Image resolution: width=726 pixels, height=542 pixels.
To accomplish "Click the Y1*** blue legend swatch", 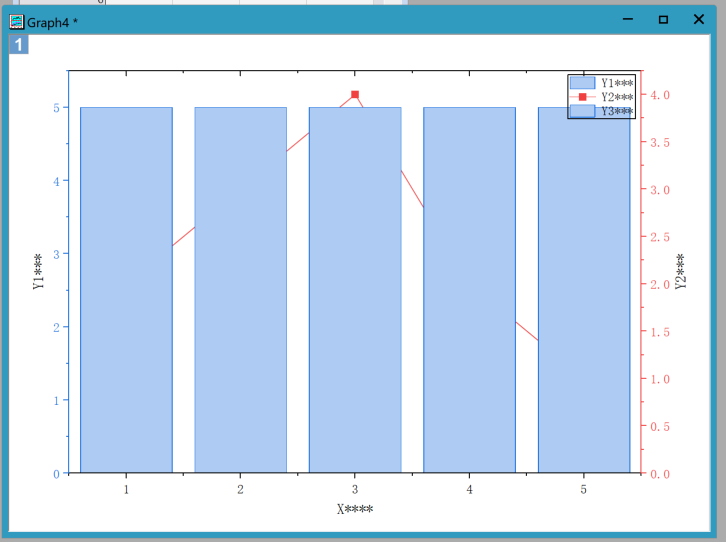I will (x=582, y=83).
